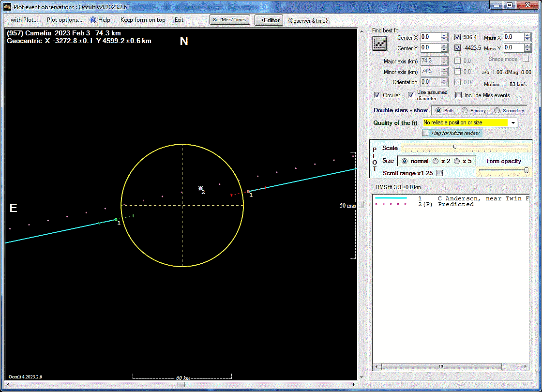Click the 'RMS fit 3.9 ±0.0 km' text
Screen dimensions: 542x392
[x=398, y=187]
